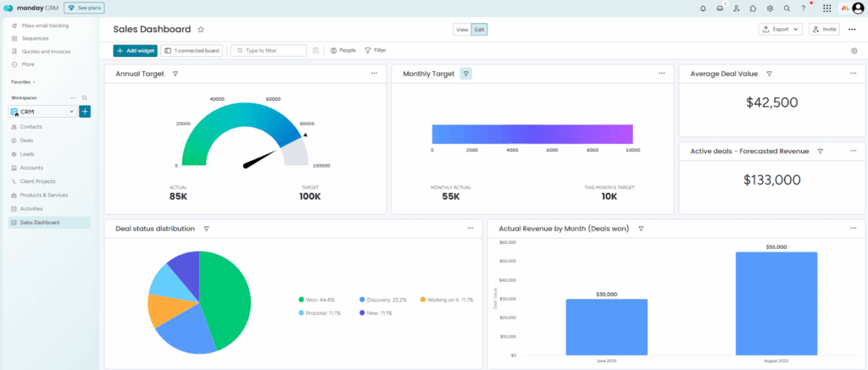The height and width of the screenshot is (370, 868).
Task: Open the Export dropdown
Action: point(780,29)
